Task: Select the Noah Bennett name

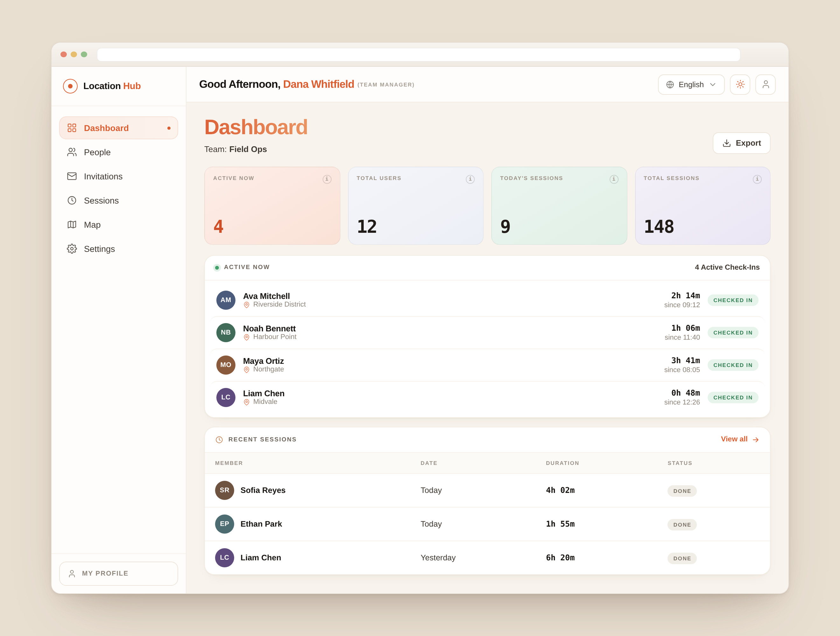Action: pos(269,328)
